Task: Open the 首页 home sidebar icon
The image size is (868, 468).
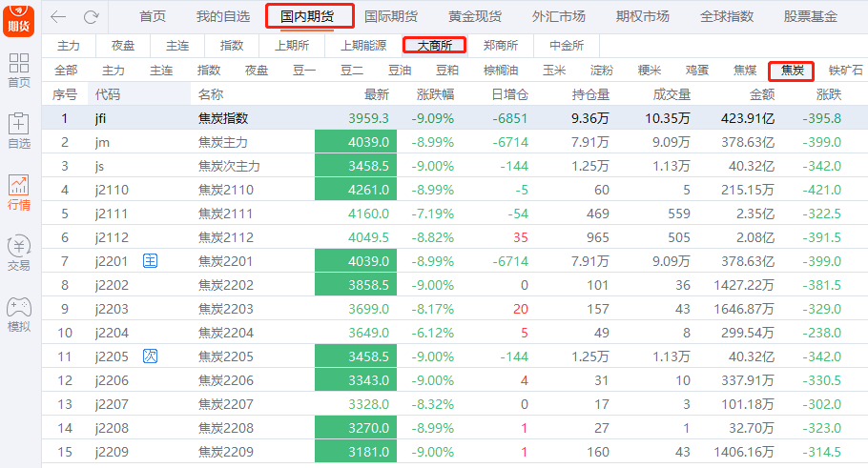Action: [19, 71]
